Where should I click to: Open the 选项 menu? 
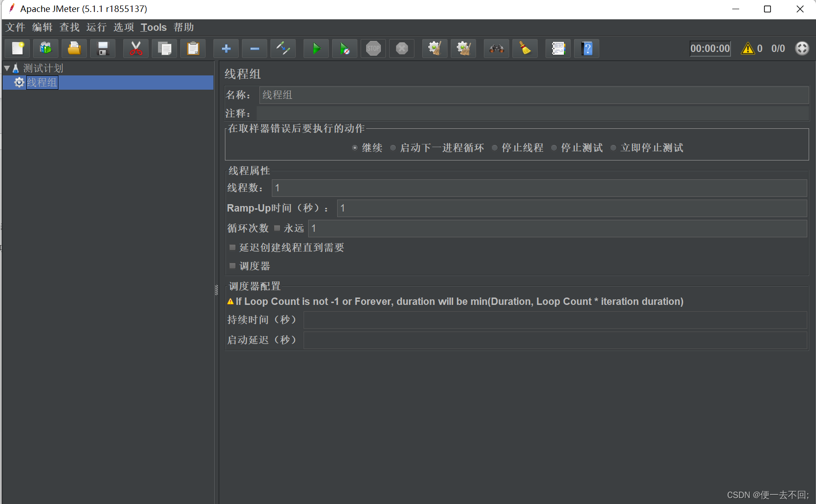pos(124,27)
